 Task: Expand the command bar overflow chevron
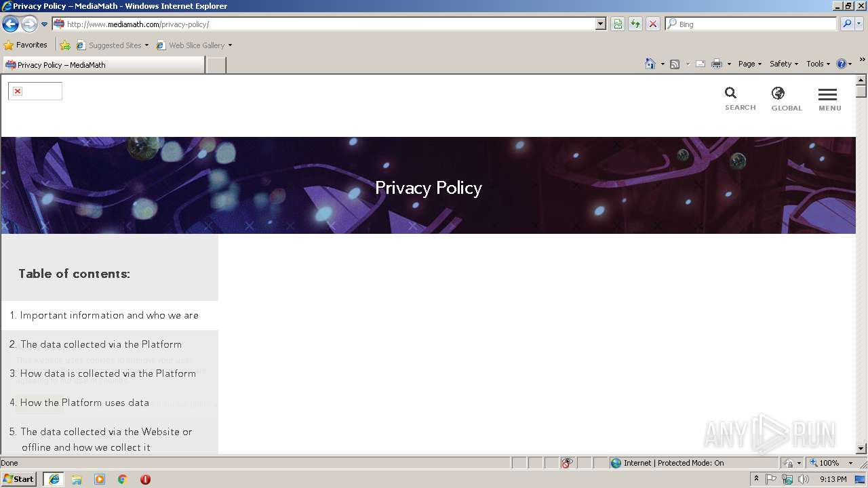coord(863,60)
